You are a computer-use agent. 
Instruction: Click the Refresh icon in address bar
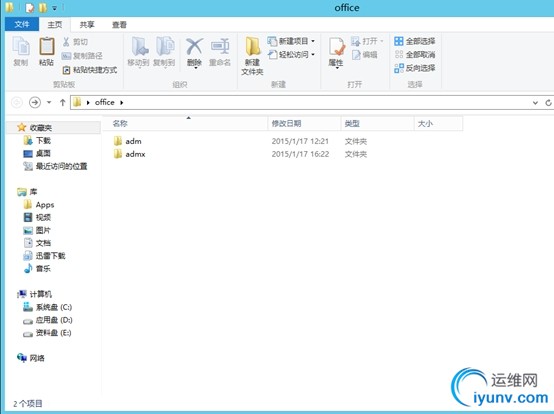pyautogui.click(x=548, y=102)
